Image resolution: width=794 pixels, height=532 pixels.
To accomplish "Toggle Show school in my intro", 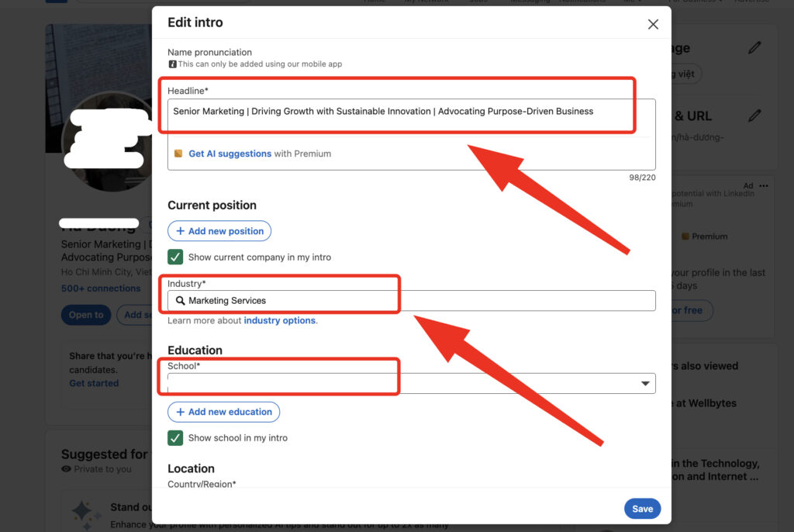I will 175,437.
